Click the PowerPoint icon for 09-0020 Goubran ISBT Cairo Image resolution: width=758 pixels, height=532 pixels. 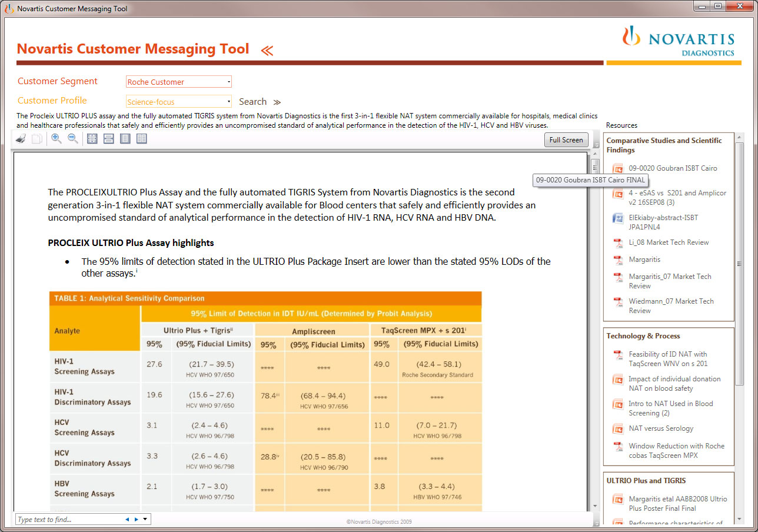pyautogui.click(x=618, y=169)
